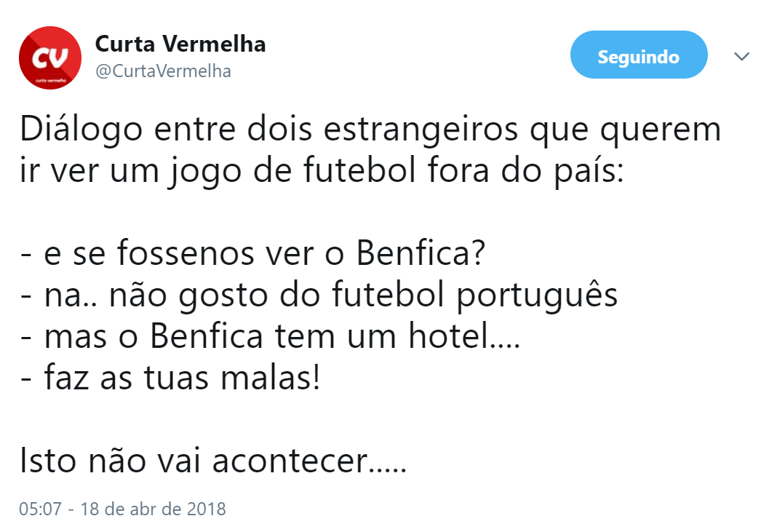Click the Curta Vermelha profile avatar

[x=49, y=57]
